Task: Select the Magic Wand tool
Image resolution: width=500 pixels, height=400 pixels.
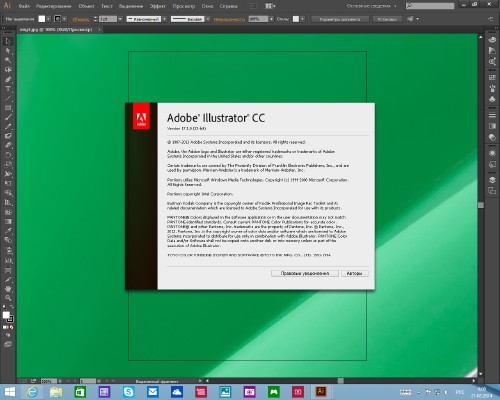Action: (8, 60)
